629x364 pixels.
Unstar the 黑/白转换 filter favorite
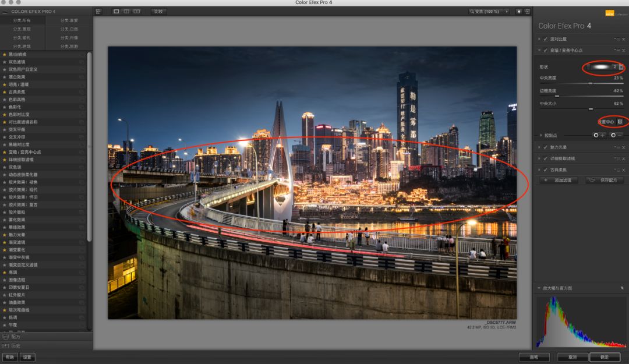pos(5,55)
